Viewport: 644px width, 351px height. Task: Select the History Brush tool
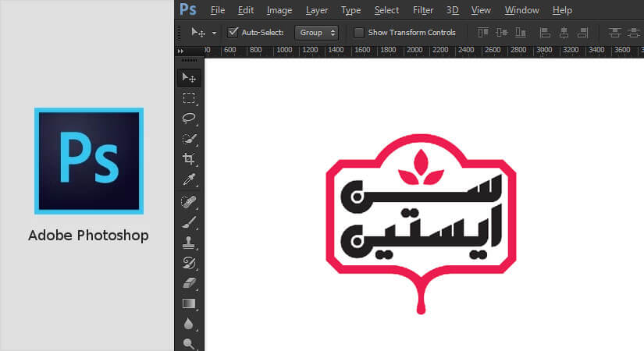click(x=189, y=263)
